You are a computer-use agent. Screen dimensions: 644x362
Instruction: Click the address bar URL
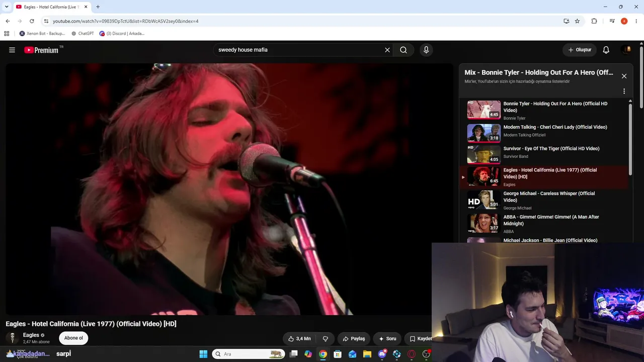(x=126, y=21)
